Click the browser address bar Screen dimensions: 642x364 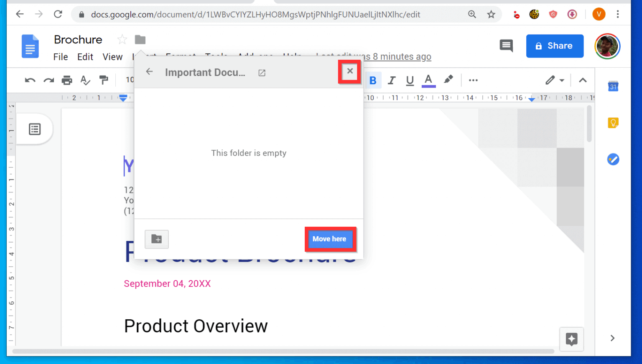[x=251, y=14]
